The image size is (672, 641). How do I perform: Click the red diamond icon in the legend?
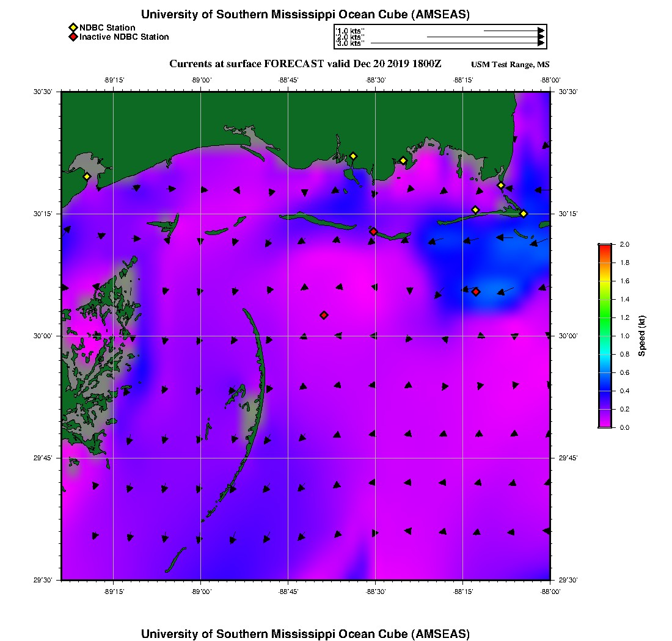tap(73, 37)
